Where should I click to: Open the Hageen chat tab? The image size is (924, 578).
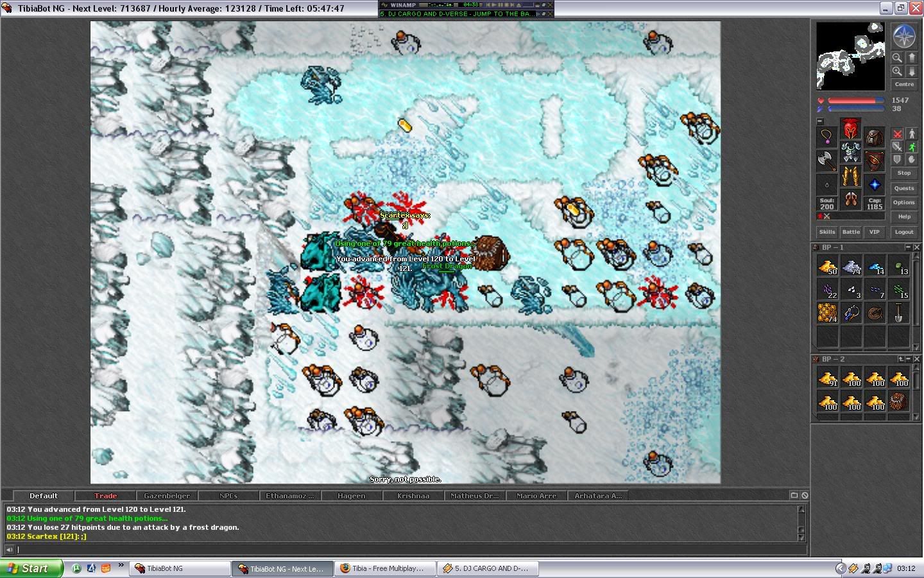(x=352, y=496)
